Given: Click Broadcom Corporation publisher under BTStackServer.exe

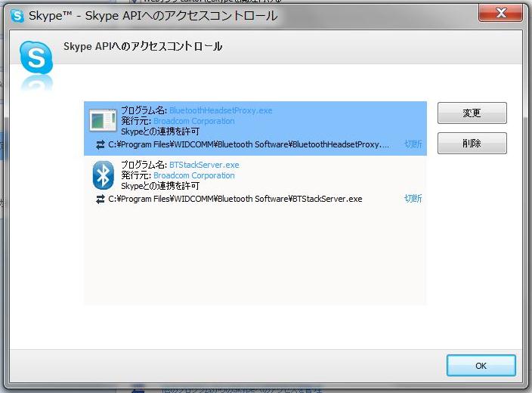Looking at the screenshot, I should point(193,175).
